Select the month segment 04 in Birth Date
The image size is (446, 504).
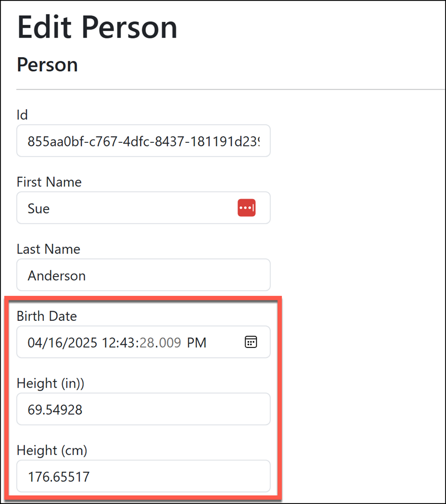(x=35, y=343)
